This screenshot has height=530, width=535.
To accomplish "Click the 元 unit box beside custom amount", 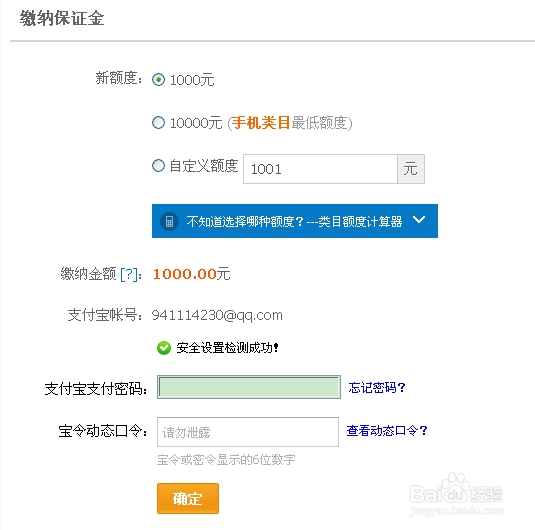I will (x=411, y=169).
